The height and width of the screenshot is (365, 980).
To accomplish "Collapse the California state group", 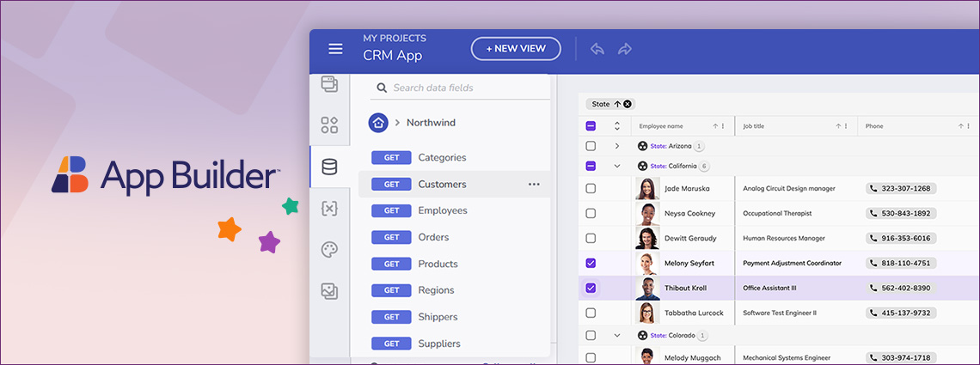I will click(x=616, y=167).
